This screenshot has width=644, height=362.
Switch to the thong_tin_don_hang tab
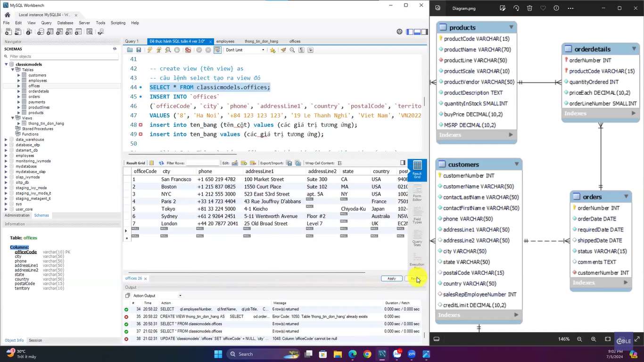click(261, 41)
